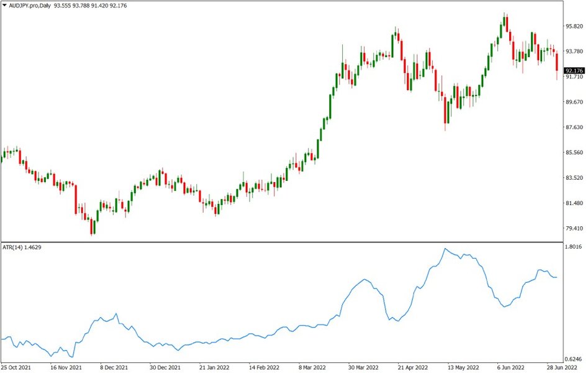Click the 81.480 price axis label
This screenshot has height=373, width=588.
pyautogui.click(x=574, y=203)
